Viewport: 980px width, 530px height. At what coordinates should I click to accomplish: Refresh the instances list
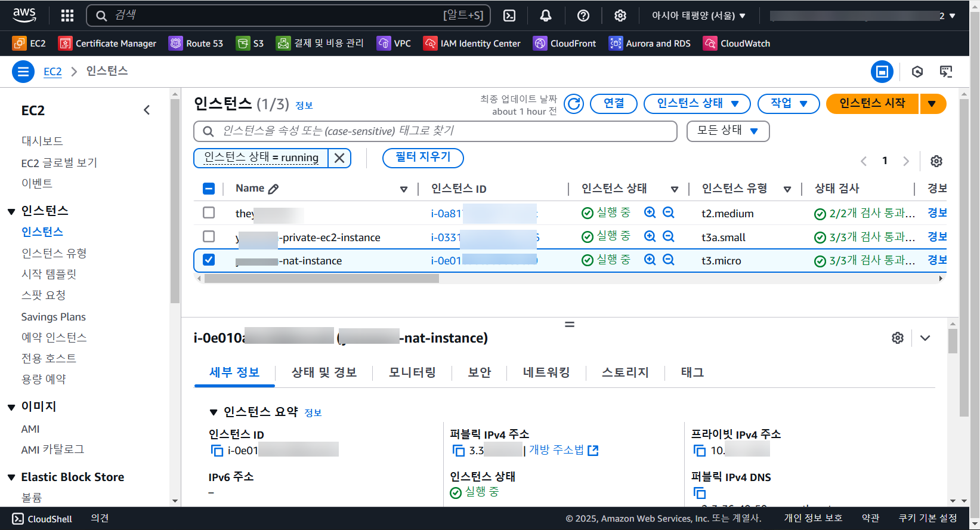574,104
